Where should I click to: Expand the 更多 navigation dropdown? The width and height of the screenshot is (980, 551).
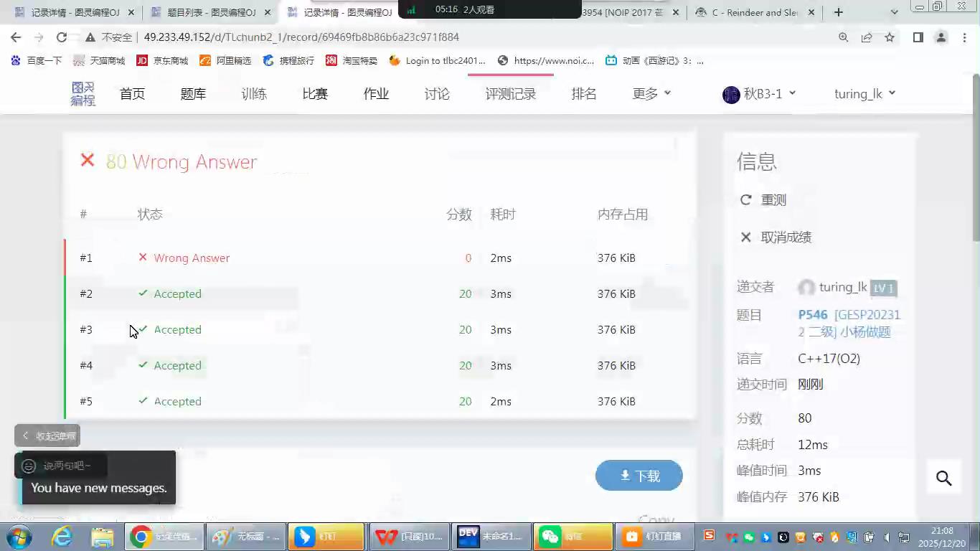651,93
